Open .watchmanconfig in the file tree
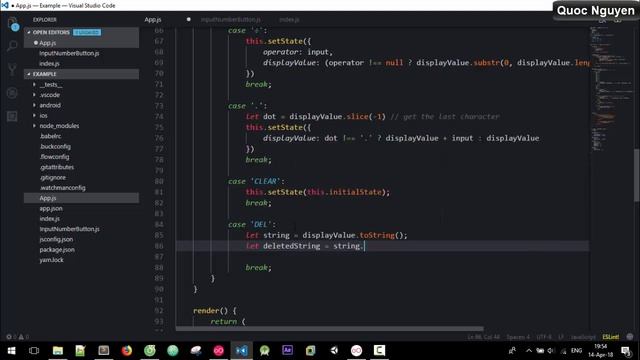Screen dimensions: 640x360 pyautogui.click(x=62, y=188)
